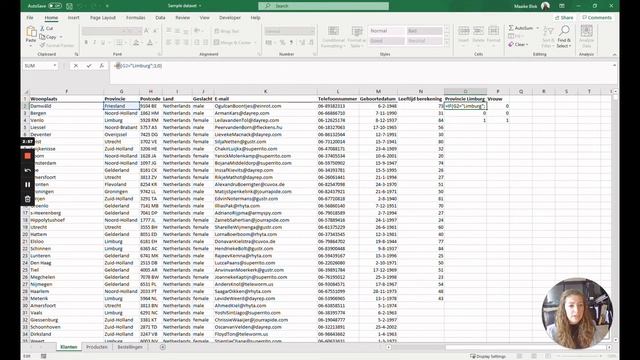This screenshot has height=360, width=640.
Task: Click the Comma Style icon
Action: [291, 42]
